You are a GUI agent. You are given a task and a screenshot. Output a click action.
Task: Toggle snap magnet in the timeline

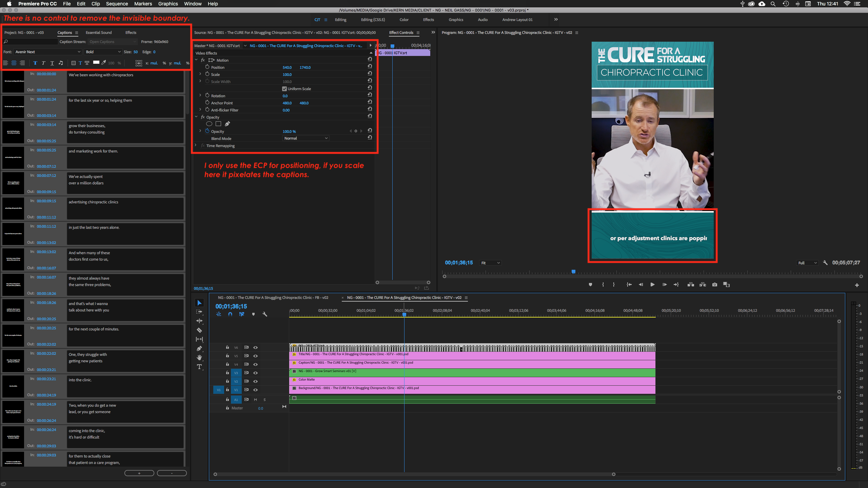230,314
